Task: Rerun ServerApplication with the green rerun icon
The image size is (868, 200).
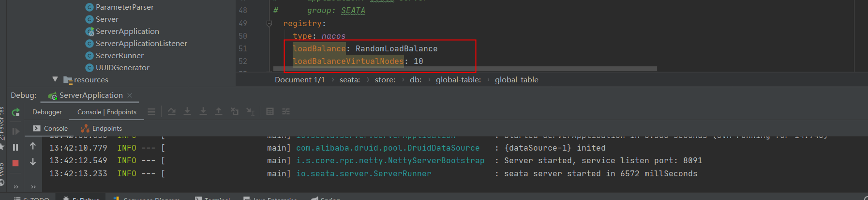Action: coord(16,112)
